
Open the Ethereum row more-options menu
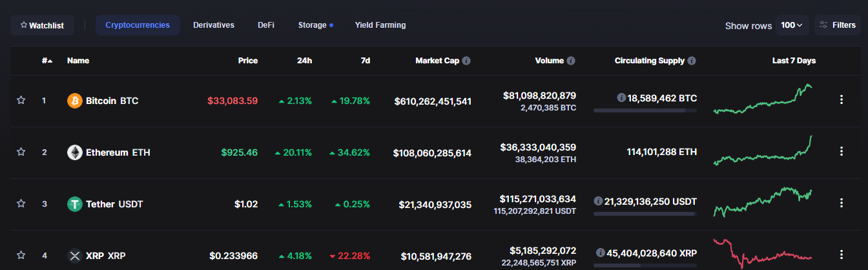tap(841, 151)
